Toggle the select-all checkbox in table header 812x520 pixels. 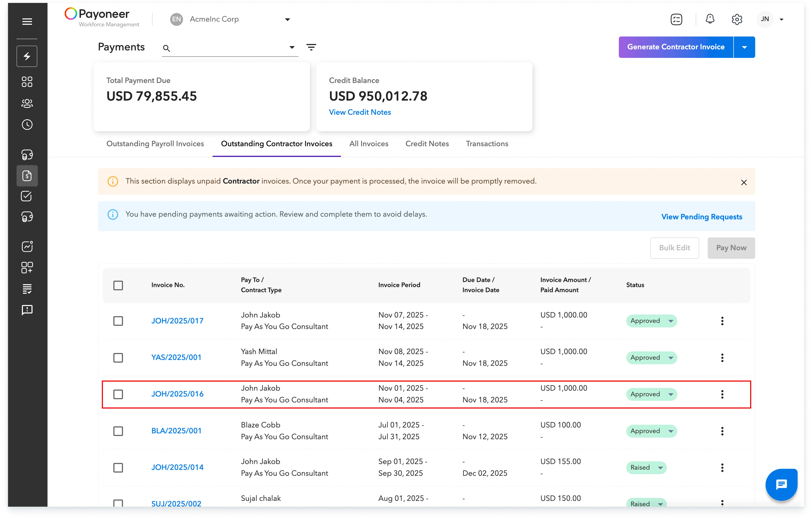[x=118, y=285]
